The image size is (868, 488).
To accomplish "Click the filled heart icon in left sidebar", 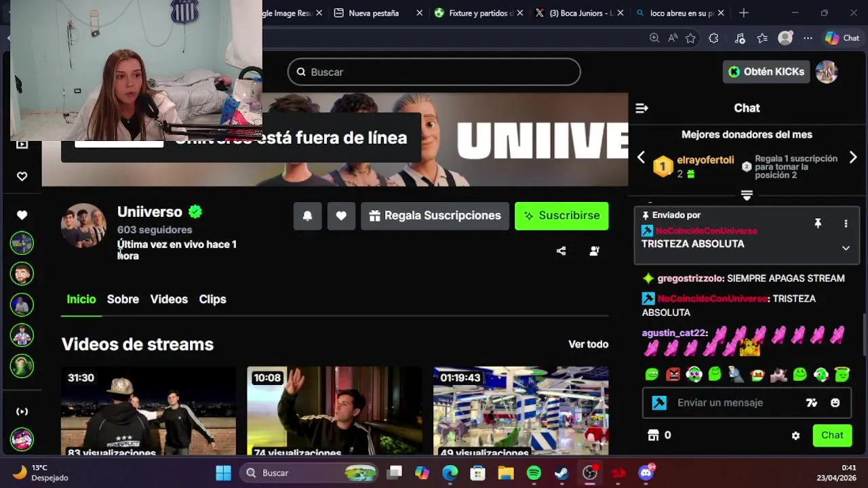I will coord(22,215).
